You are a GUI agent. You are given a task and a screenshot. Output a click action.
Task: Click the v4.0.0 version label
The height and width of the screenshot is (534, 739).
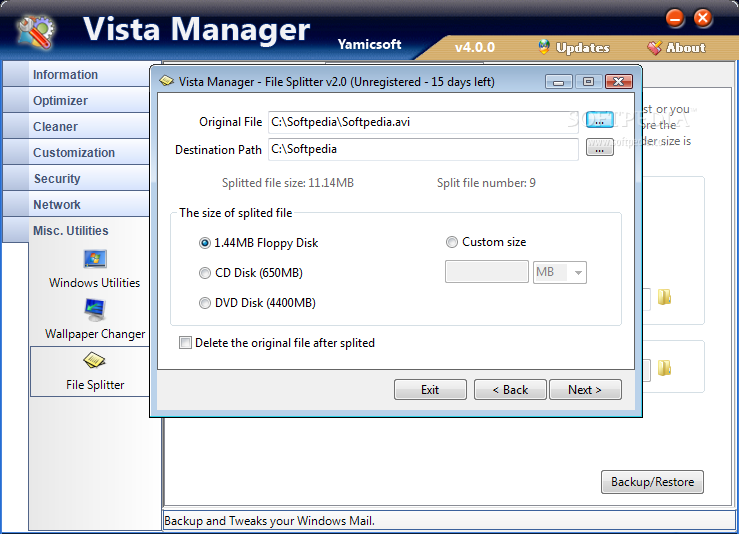(x=475, y=48)
